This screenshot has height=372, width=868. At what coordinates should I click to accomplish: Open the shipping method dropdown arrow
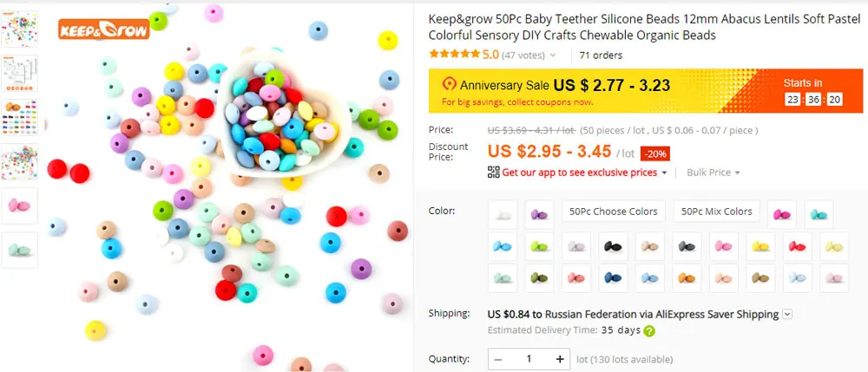pos(787,315)
